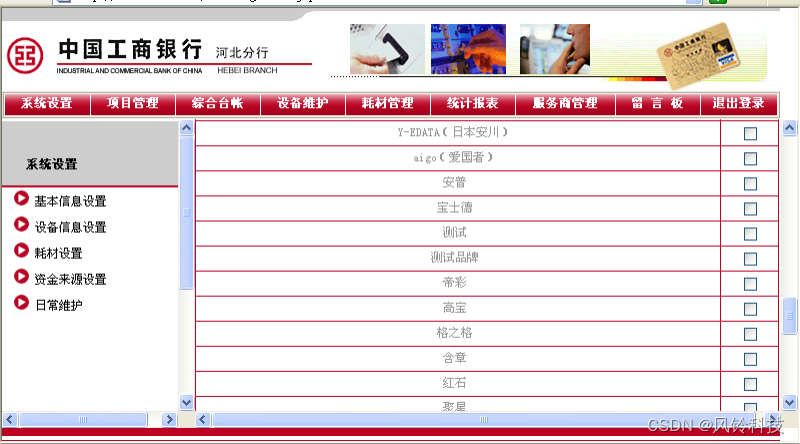Viewport: 800px width, 444px height.
Task: Tick the checkbox for 宝士德
Action: [x=750, y=209]
